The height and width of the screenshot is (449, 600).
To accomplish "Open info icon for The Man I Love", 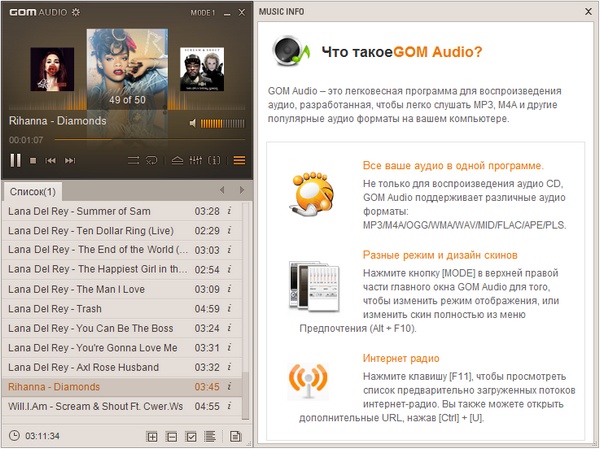I will [230, 289].
